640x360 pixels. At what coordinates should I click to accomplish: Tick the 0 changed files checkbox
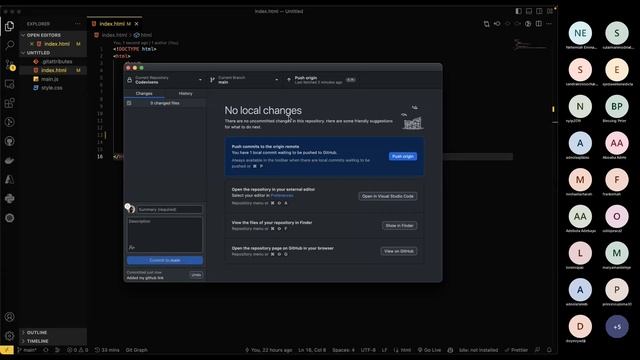pyautogui.click(x=129, y=103)
